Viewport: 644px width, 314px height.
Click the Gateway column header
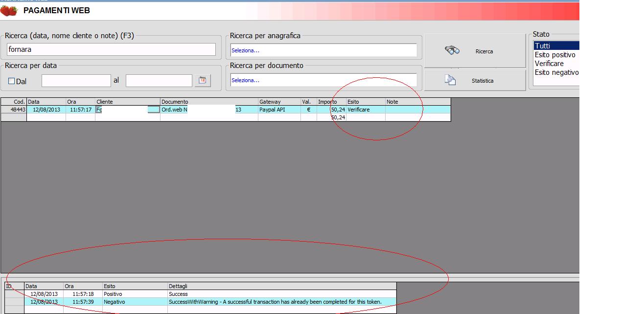[x=279, y=102]
